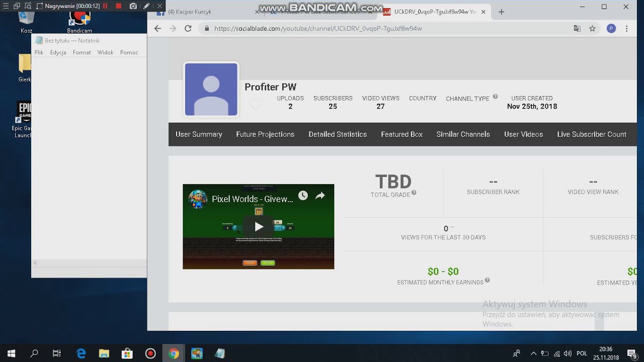
Task: Pause the Bandicam recording
Action: 105,6
